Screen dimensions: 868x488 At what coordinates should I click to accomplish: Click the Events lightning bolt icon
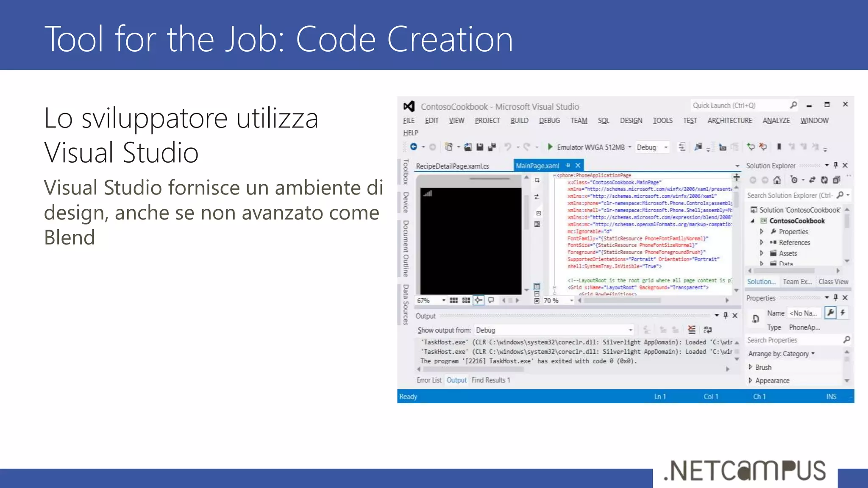pyautogui.click(x=843, y=313)
